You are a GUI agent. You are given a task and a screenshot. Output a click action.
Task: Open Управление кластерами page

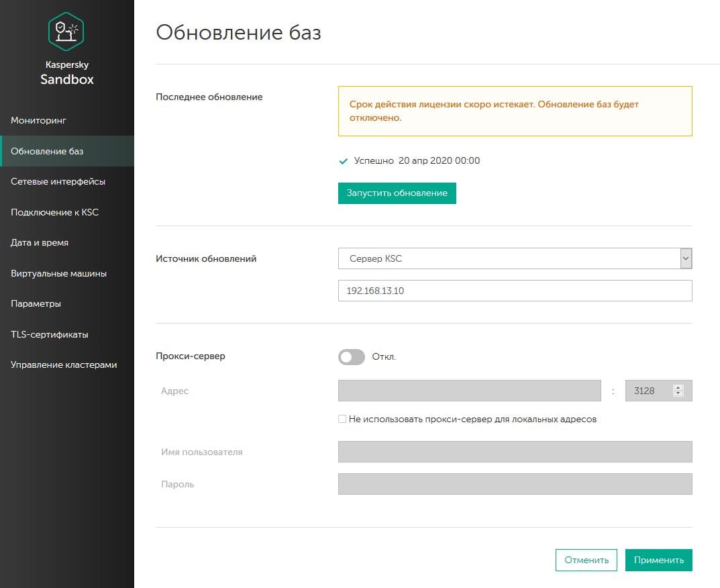[x=64, y=364]
